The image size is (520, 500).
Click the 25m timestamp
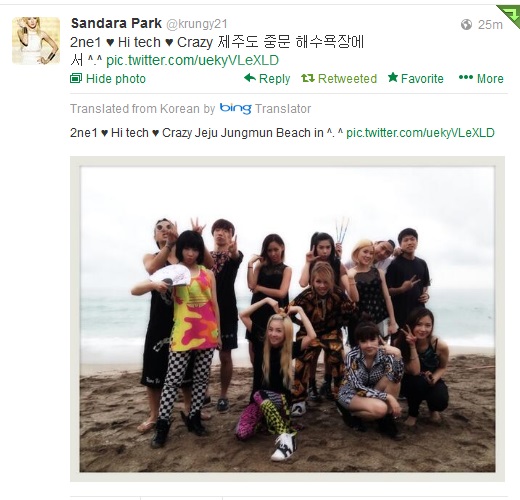(490, 25)
